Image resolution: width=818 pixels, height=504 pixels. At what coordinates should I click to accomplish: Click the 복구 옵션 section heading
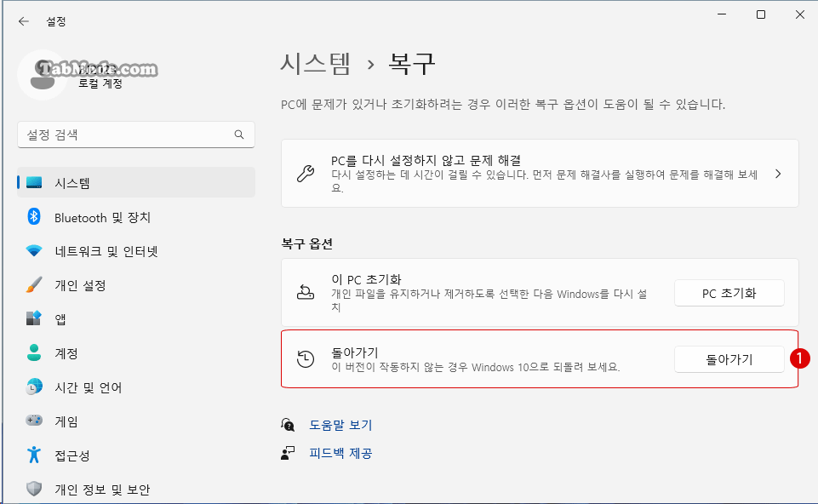[306, 243]
